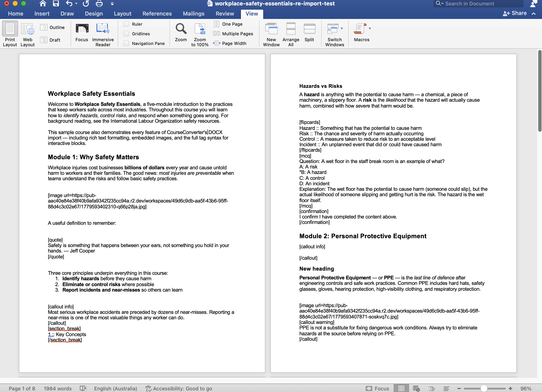This screenshot has width=542, height=392.
Task: Open search options dropdown magnifier
Action: tap(439, 3)
